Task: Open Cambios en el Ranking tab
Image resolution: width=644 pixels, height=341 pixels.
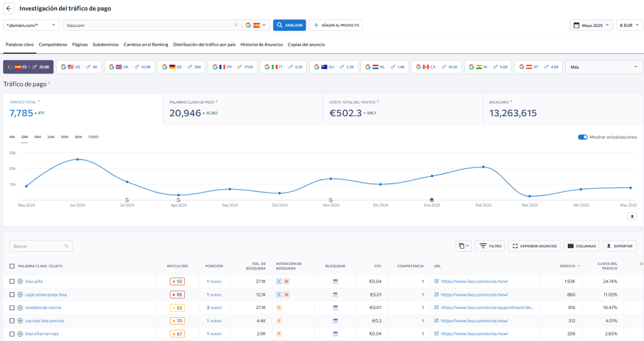Action: click(146, 45)
